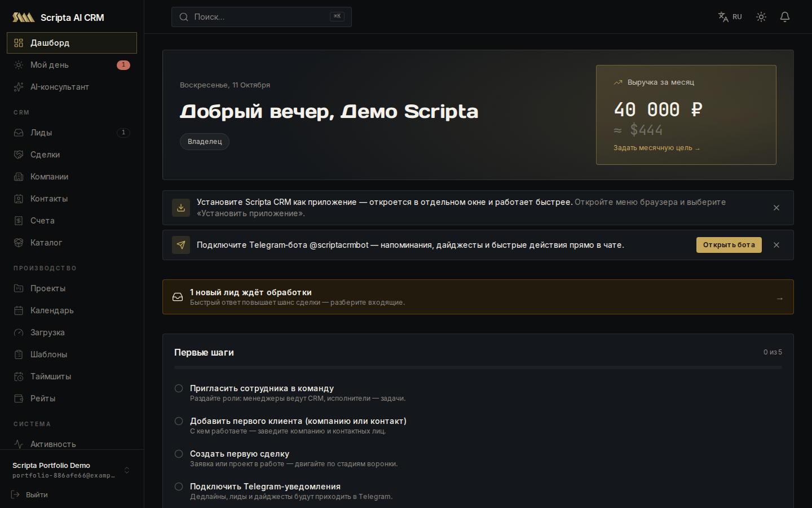Check "Пригласить сотрудника в команду" step circle

[179, 388]
